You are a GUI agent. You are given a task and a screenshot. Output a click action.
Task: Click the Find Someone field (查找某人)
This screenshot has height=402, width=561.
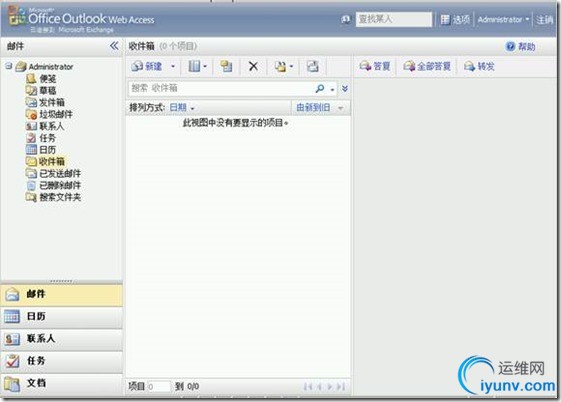click(x=394, y=19)
